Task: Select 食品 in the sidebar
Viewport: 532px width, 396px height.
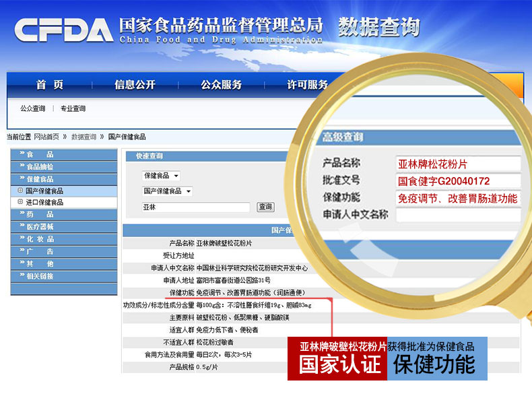Action: (x=64, y=154)
